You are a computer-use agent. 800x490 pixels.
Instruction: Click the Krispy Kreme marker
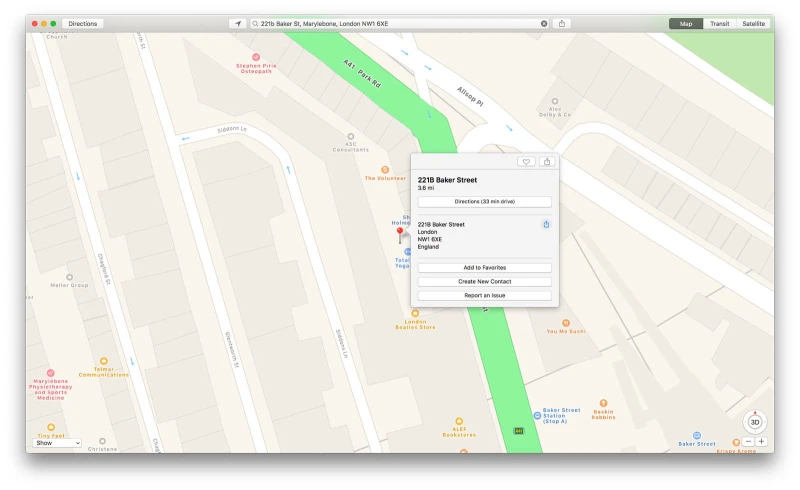click(x=736, y=443)
